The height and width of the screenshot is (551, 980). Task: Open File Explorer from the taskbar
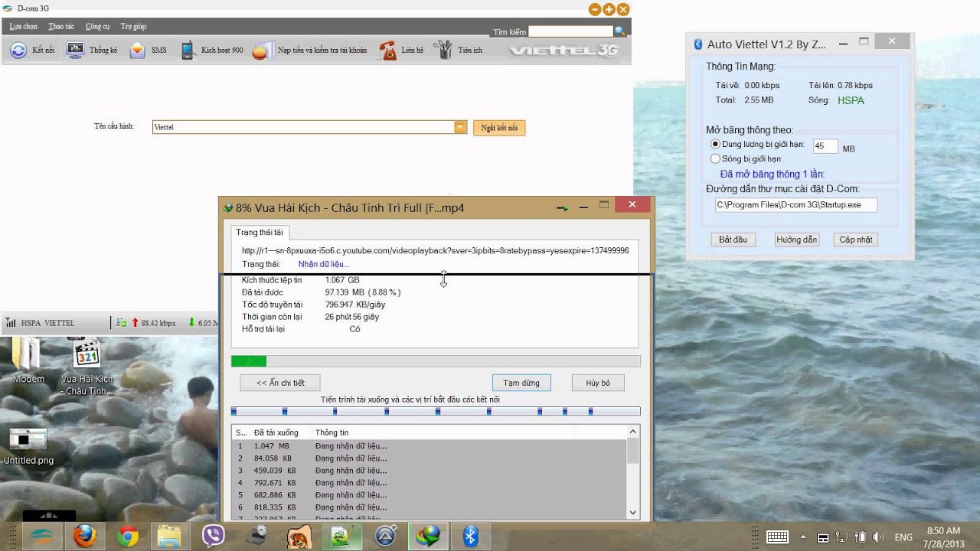click(x=168, y=536)
